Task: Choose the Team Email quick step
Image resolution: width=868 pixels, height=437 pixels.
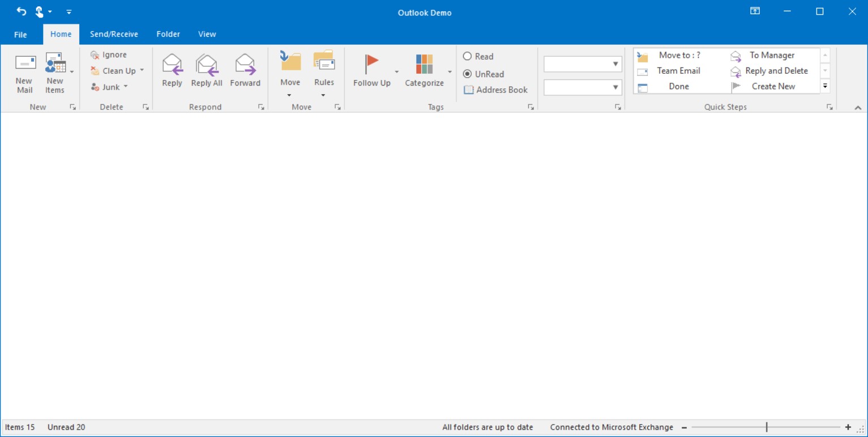Action: pyautogui.click(x=678, y=71)
